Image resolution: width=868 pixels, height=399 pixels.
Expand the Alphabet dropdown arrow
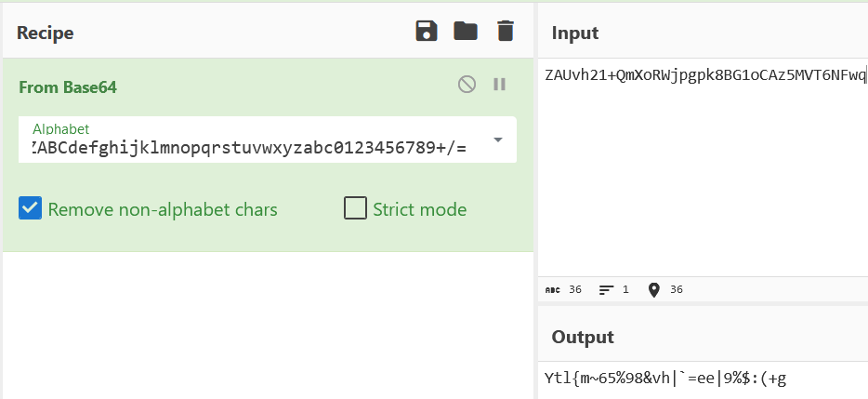pyautogui.click(x=498, y=140)
